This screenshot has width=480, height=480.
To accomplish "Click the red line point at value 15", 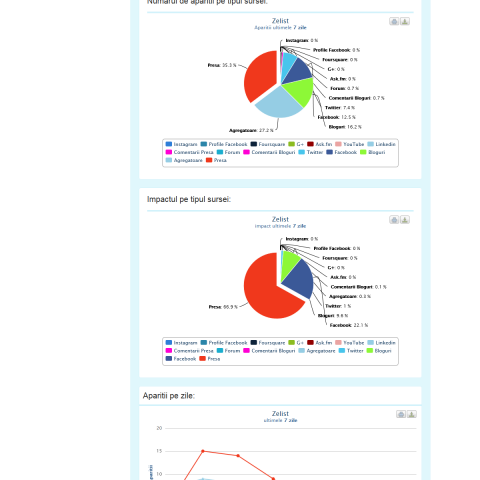I will [x=203, y=451].
